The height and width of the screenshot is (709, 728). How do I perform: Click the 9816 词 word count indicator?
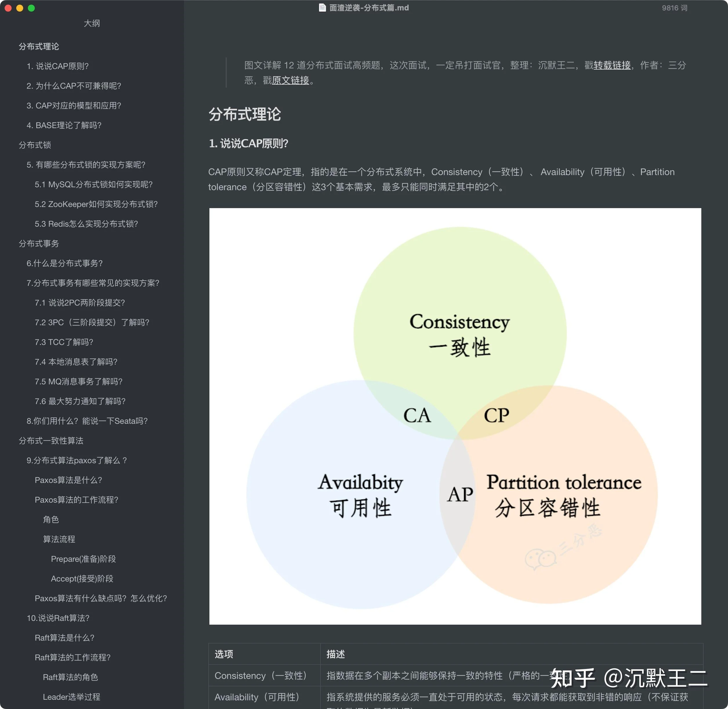[675, 8]
